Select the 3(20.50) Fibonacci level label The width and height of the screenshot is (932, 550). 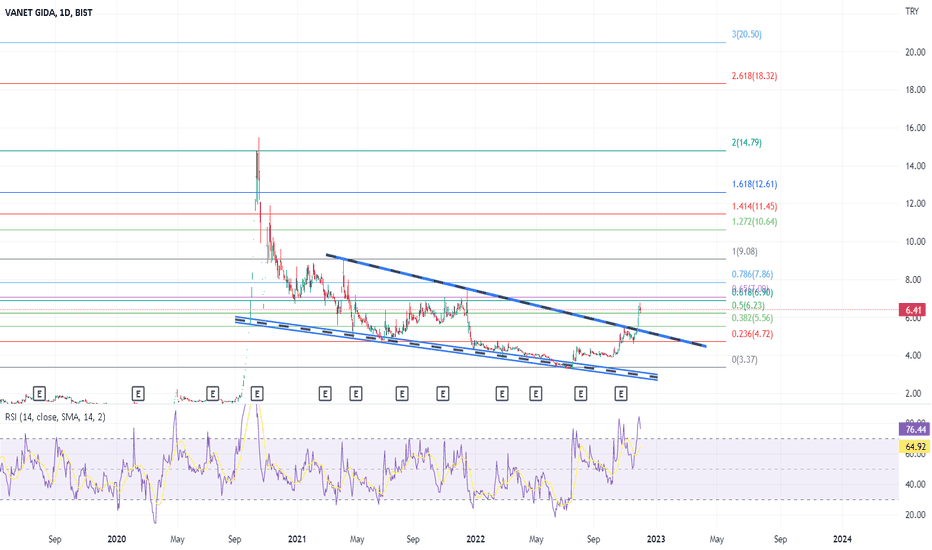pos(747,34)
